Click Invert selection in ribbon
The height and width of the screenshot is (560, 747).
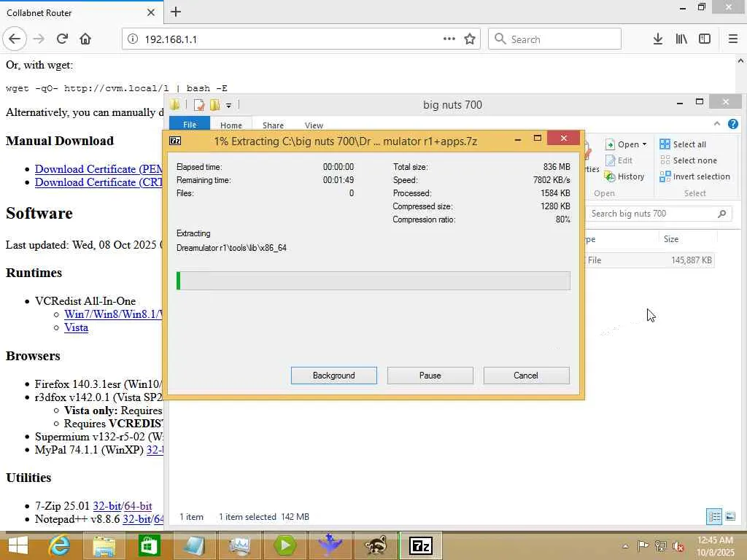tap(694, 176)
